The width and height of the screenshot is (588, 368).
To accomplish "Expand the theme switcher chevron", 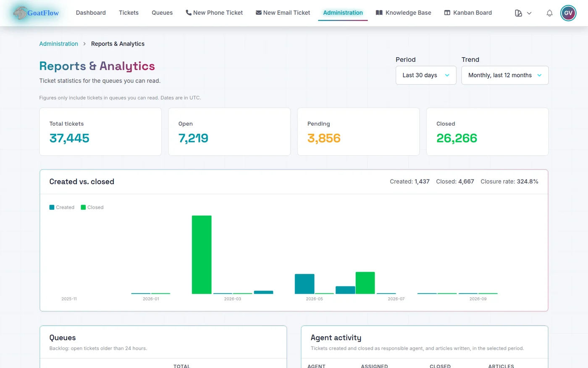I will click(x=529, y=13).
